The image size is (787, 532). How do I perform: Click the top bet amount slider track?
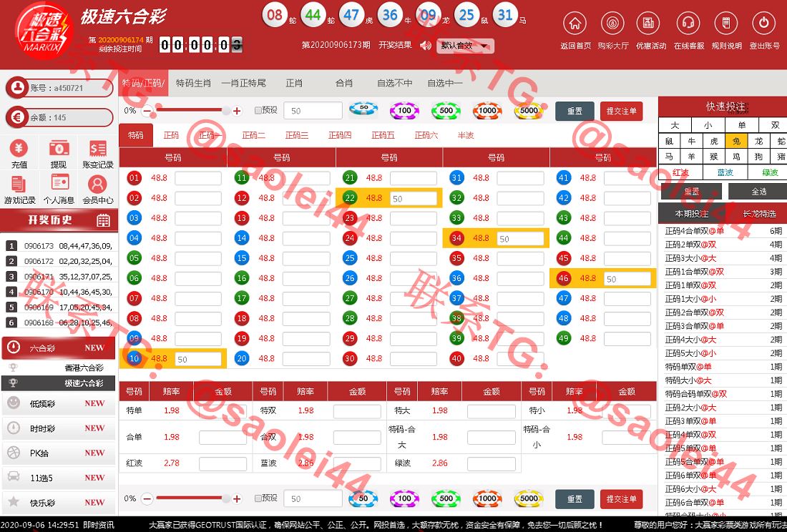(193, 111)
